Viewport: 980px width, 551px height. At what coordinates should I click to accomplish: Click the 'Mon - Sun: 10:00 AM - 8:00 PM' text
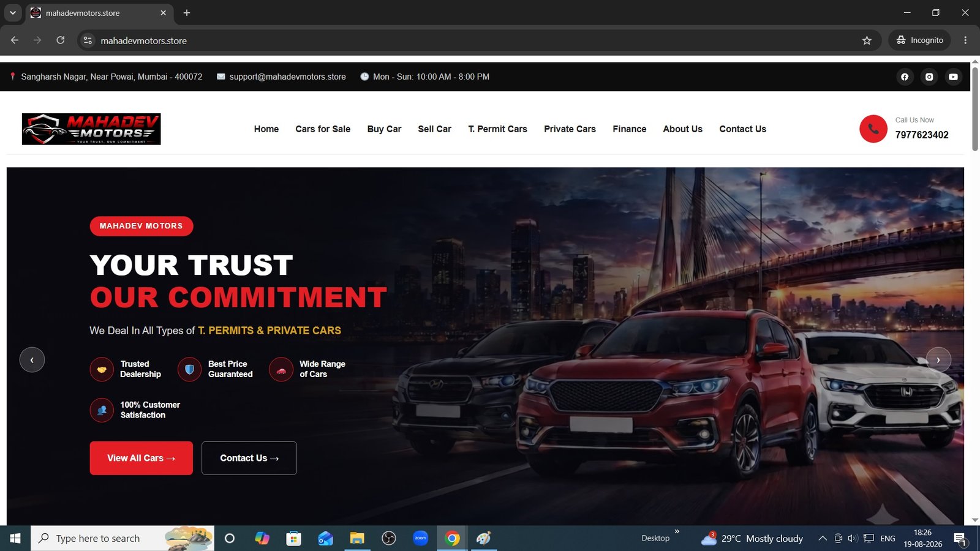[x=431, y=77]
